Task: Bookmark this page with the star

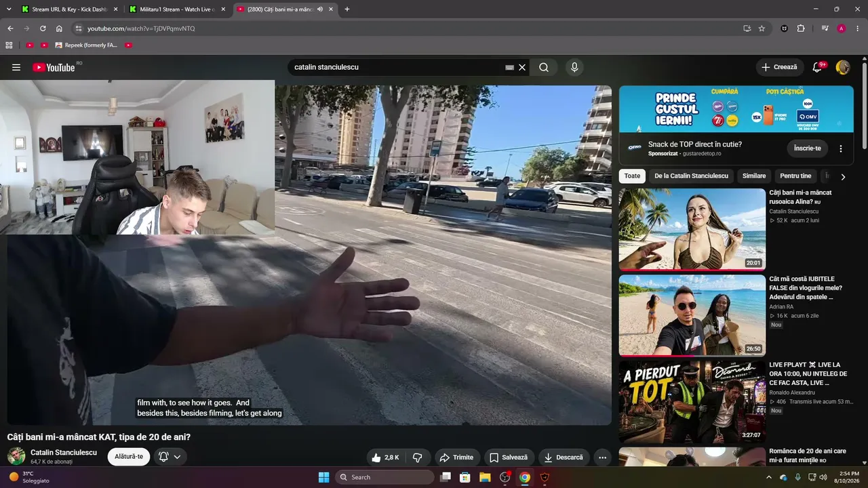Action: pyautogui.click(x=762, y=28)
